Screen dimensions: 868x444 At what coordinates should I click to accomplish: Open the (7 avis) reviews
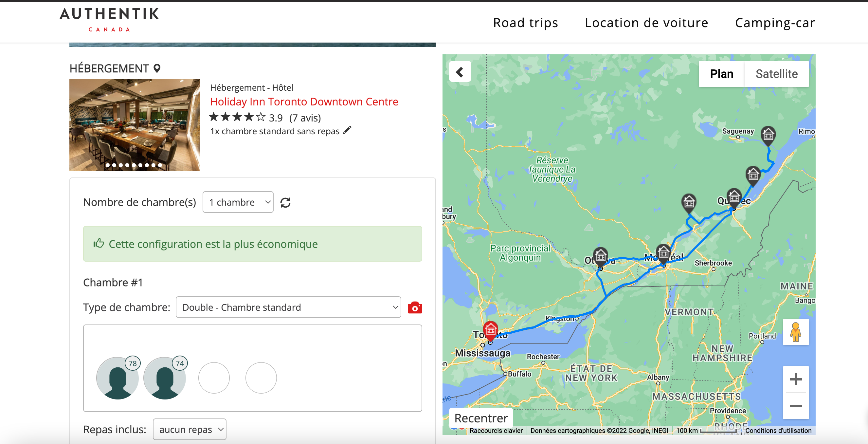(x=305, y=118)
